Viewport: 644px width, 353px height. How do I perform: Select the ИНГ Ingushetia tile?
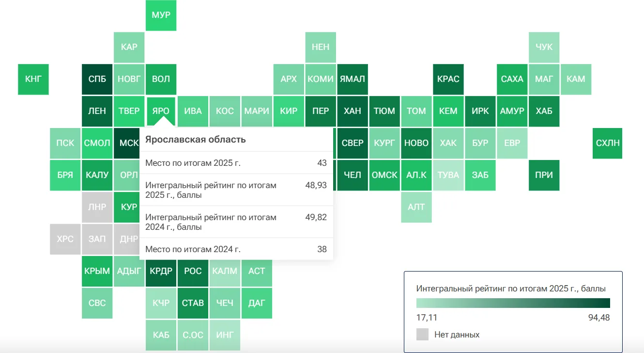click(225, 335)
